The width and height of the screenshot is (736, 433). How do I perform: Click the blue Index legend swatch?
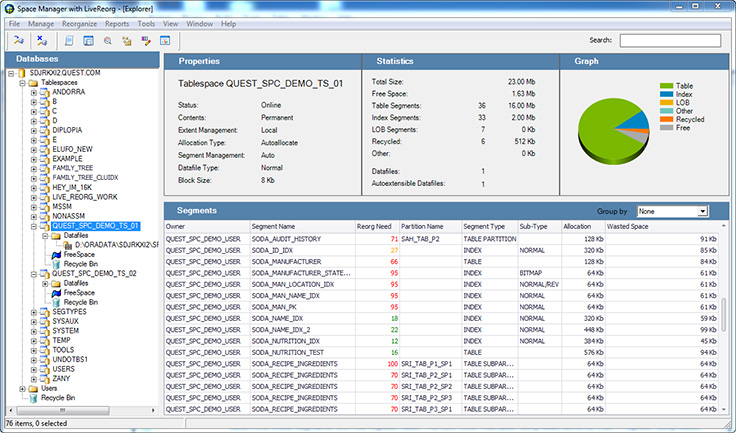pyautogui.click(x=667, y=94)
